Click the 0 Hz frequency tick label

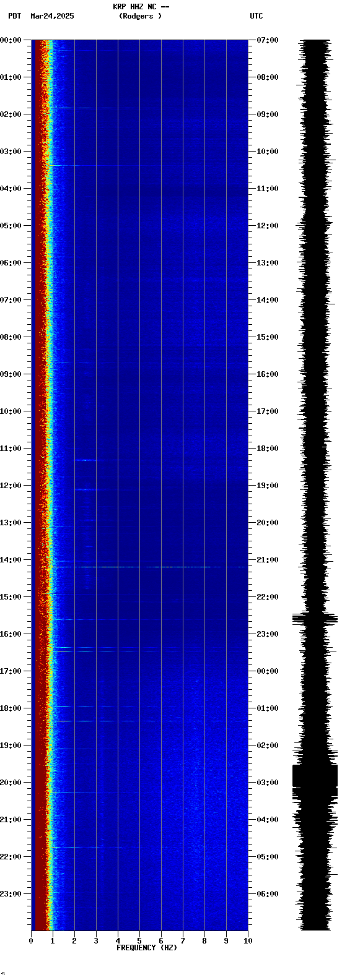[x=31, y=941]
